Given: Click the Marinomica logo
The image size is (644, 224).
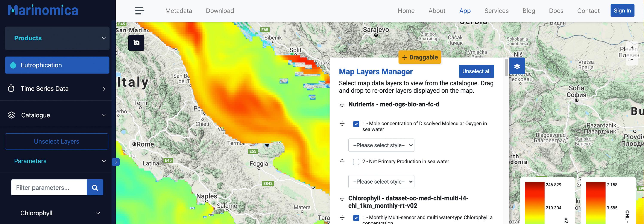Looking at the screenshot, I should [43, 10].
